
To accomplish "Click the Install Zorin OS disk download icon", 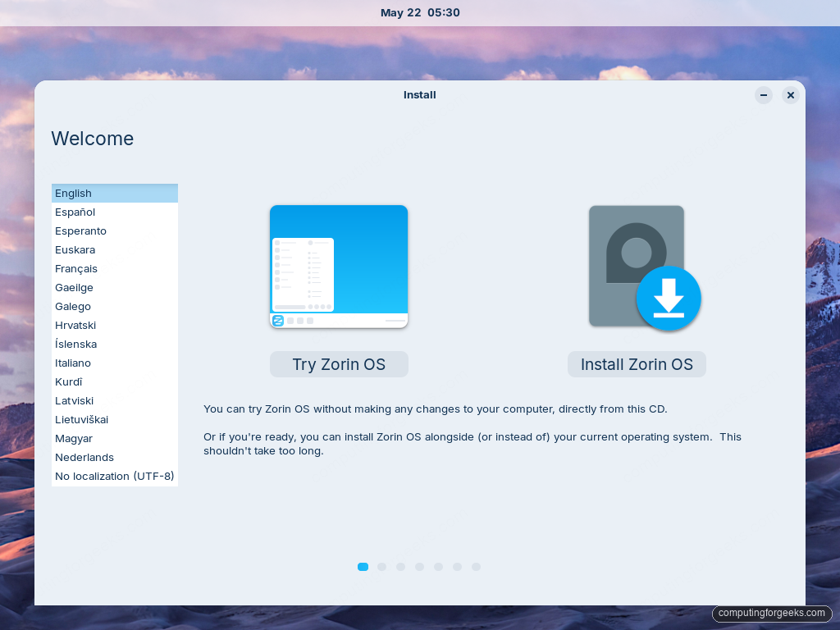I will 645,267.
